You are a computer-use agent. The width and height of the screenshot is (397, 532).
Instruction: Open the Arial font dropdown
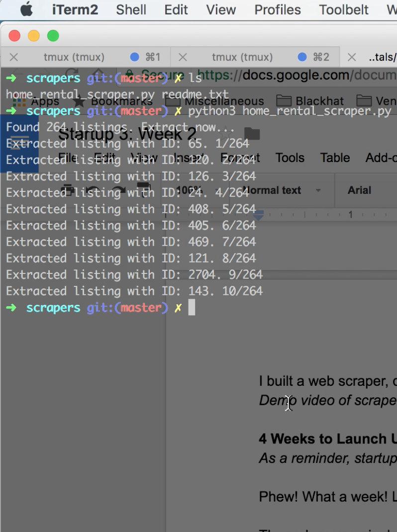pos(360,190)
